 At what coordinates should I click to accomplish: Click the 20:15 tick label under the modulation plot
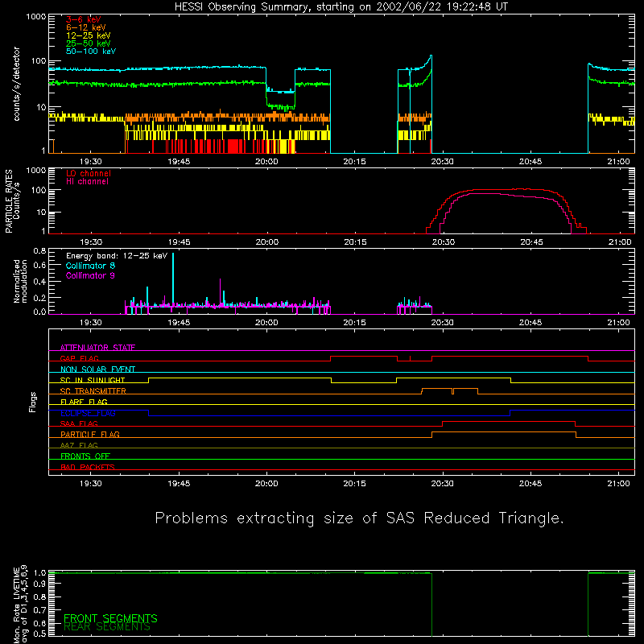pyautogui.click(x=354, y=323)
